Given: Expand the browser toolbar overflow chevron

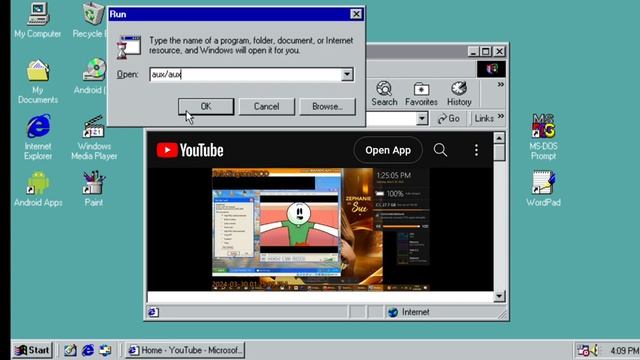Looking at the screenshot, I should point(500,84).
